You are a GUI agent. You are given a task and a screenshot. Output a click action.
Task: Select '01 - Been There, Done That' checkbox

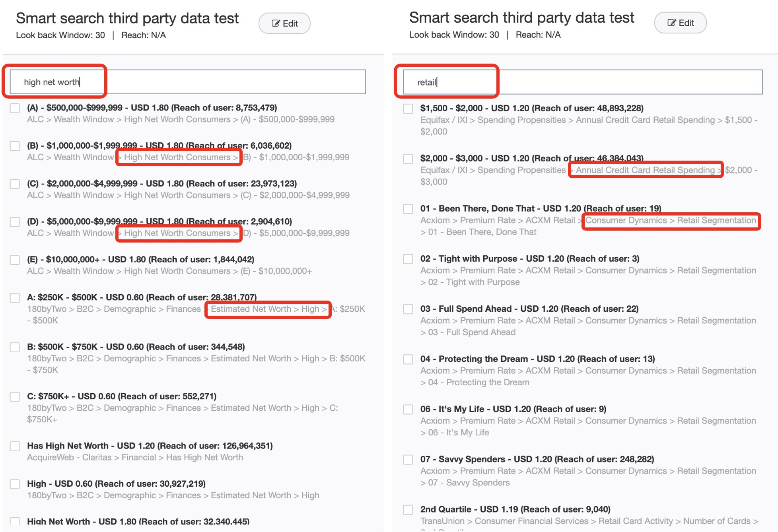408,209
